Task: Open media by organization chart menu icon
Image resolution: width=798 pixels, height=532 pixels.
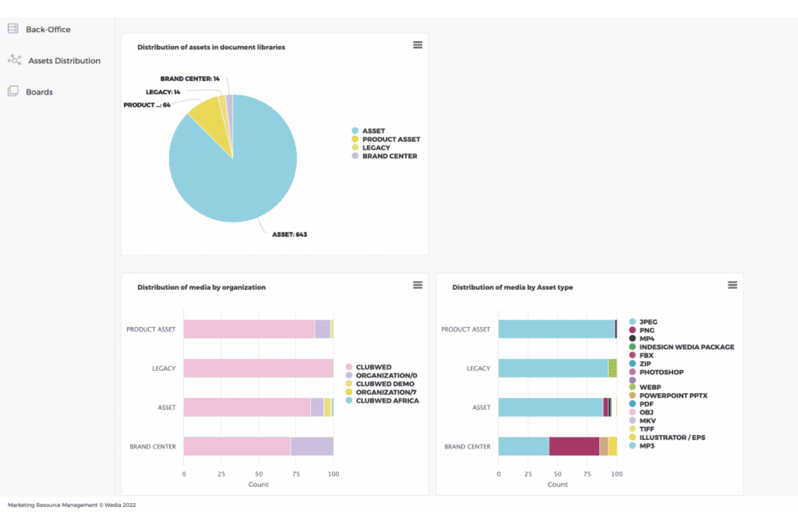Action: tap(417, 285)
